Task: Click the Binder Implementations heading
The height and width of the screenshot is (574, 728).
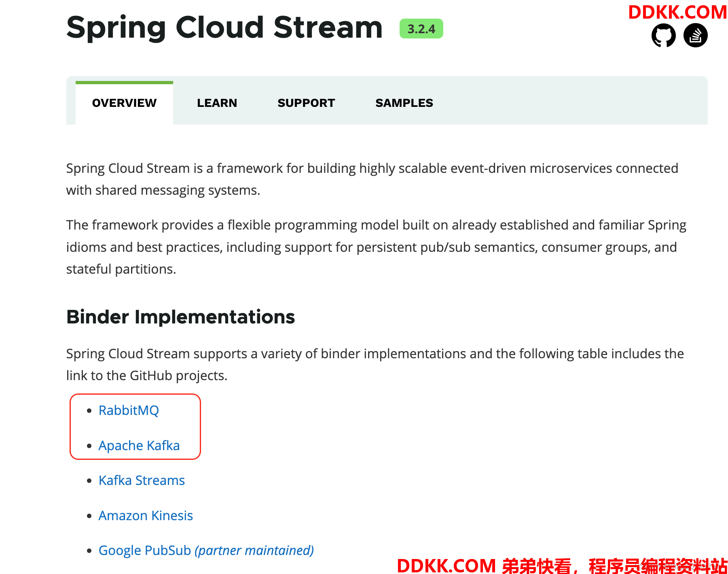Action: click(180, 317)
